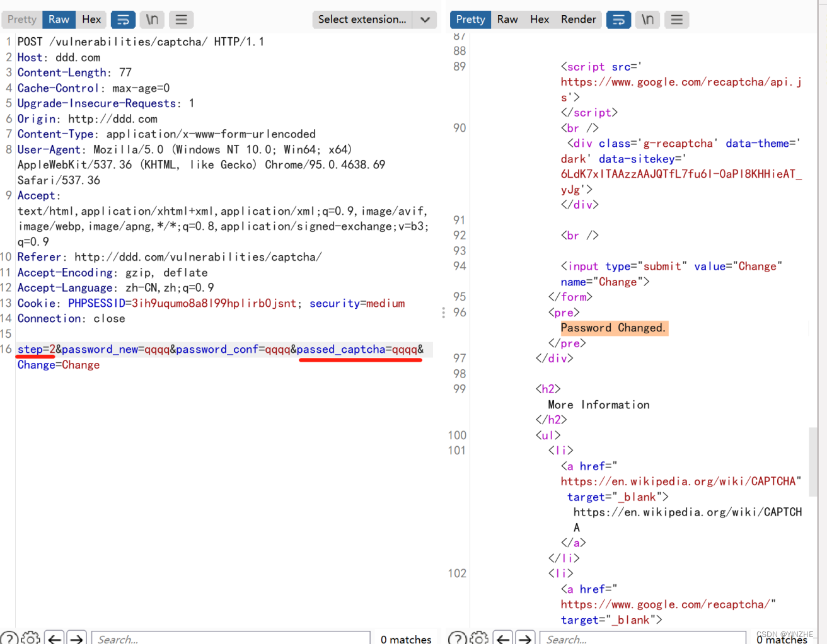Click security=medium cookie value
Image resolution: width=827 pixels, height=644 pixels.
coord(357,303)
